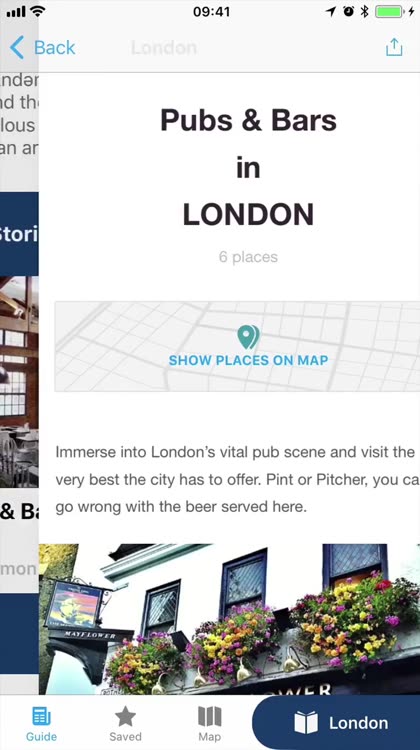Screen dimensions: 420x750
Task: Switch to the Saved tab label
Action: point(125,737)
